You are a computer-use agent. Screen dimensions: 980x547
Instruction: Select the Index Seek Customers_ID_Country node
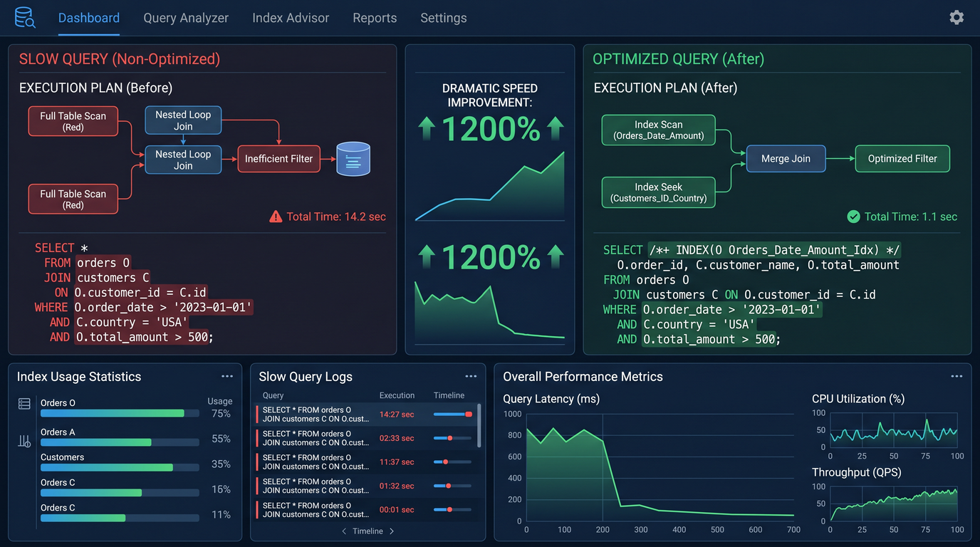[658, 192]
